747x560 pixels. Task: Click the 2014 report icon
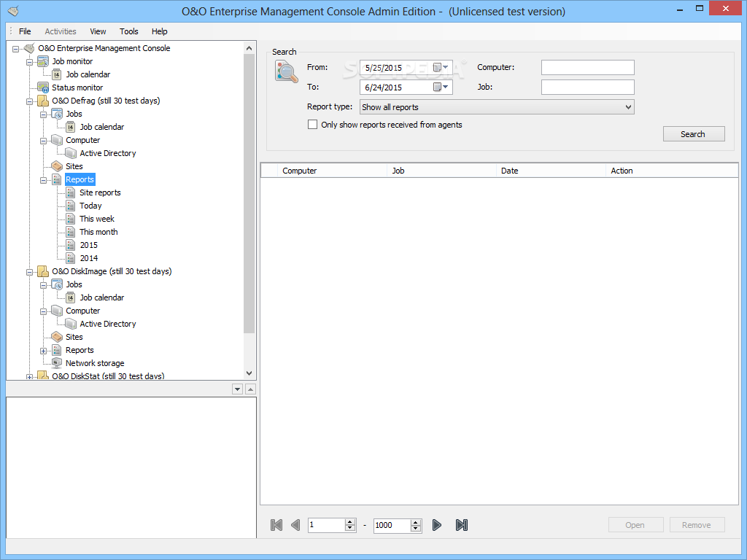[x=71, y=258]
